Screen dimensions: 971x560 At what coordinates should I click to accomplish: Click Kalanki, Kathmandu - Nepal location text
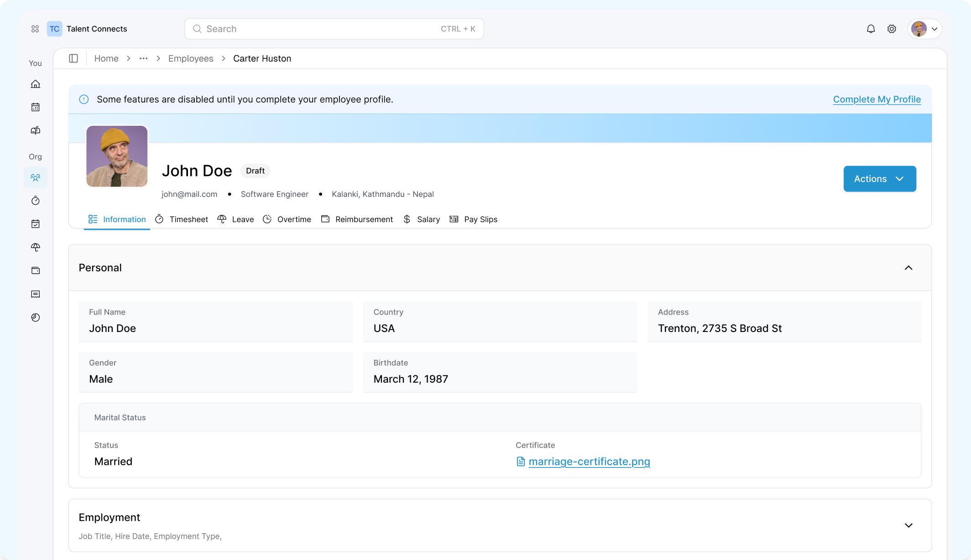point(383,194)
